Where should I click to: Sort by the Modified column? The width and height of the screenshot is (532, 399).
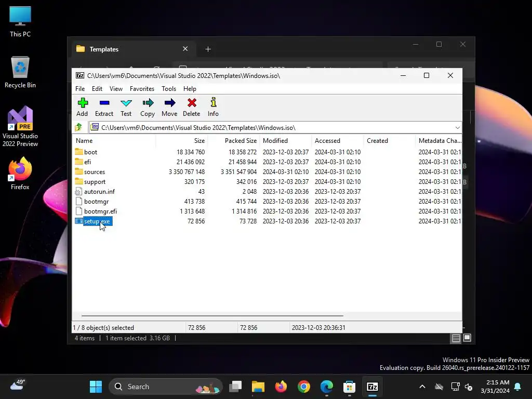click(x=285, y=140)
